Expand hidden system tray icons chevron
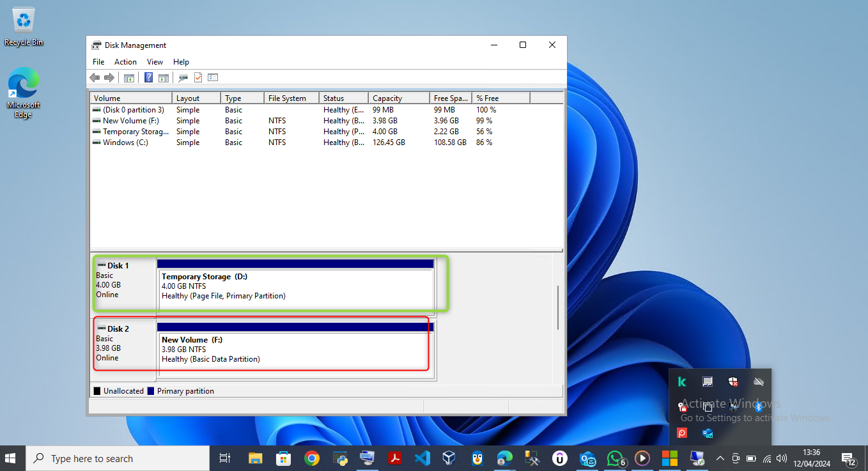Image resolution: width=868 pixels, height=471 pixels. 720,458
